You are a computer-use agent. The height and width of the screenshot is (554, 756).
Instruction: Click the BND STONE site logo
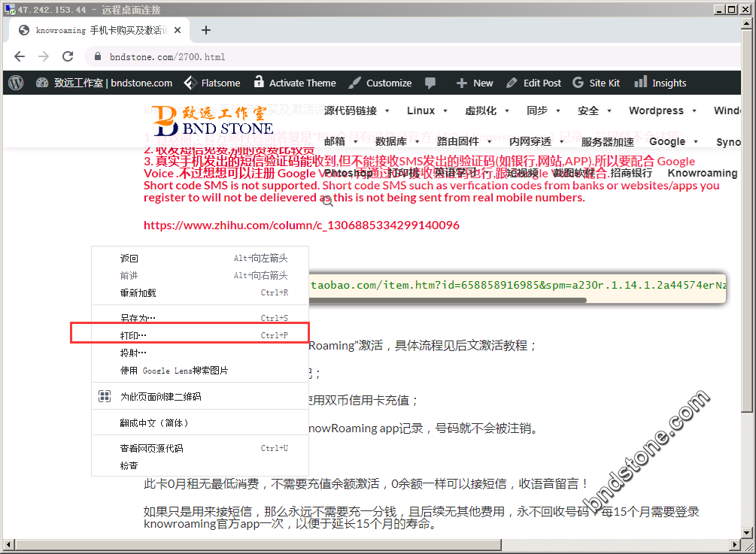(213, 120)
